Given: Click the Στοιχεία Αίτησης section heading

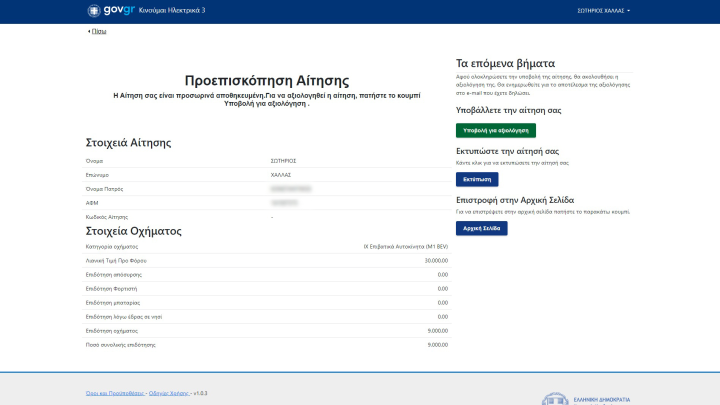Looking at the screenshot, I should click(129, 143).
